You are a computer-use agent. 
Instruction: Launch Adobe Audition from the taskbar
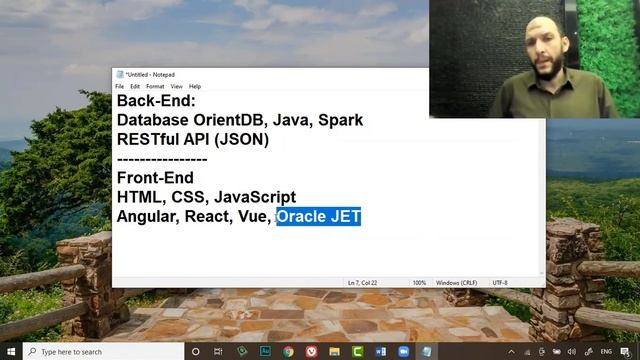click(x=265, y=351)
